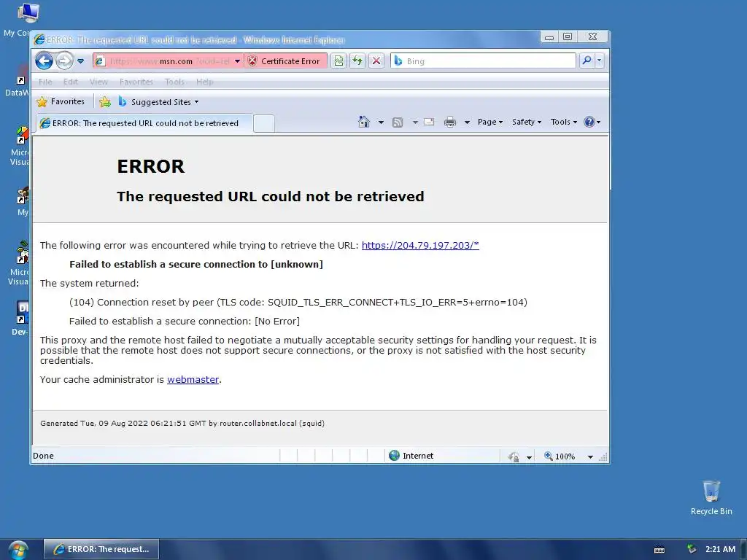Click the Protected Mode status icon
Screen dimensions: 747x560
click(514, 456)
